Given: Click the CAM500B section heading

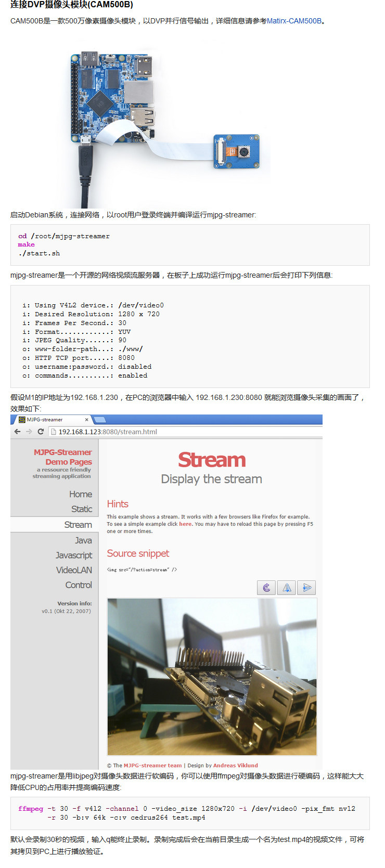Looking at the screenshot, I should [x=72, y=5].
